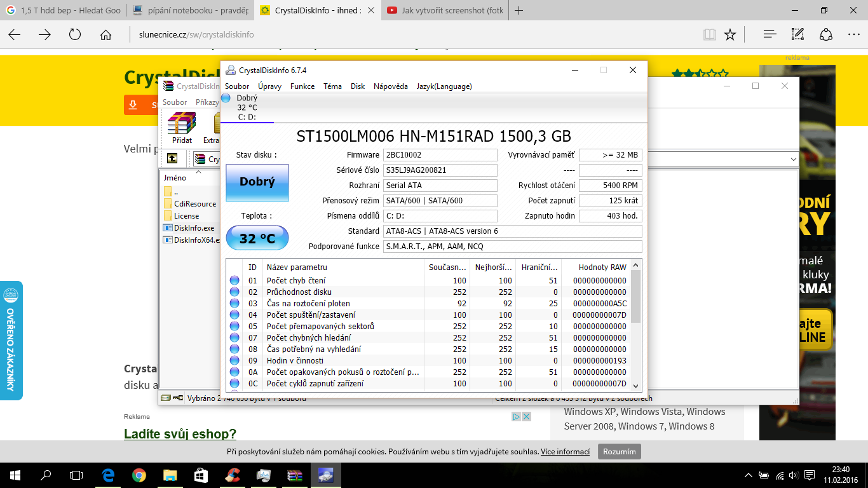Select the C: D: disk tab at top
Image resolution: width=868 pixels, height=488 pixels.
click(x=247, y=107)
